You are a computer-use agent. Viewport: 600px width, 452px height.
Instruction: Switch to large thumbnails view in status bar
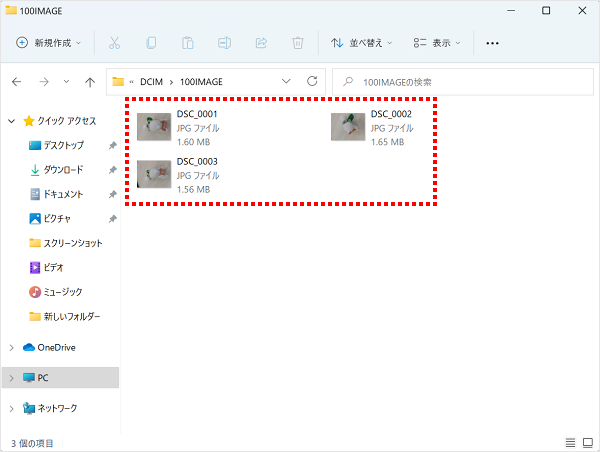[x=588, y=442]
